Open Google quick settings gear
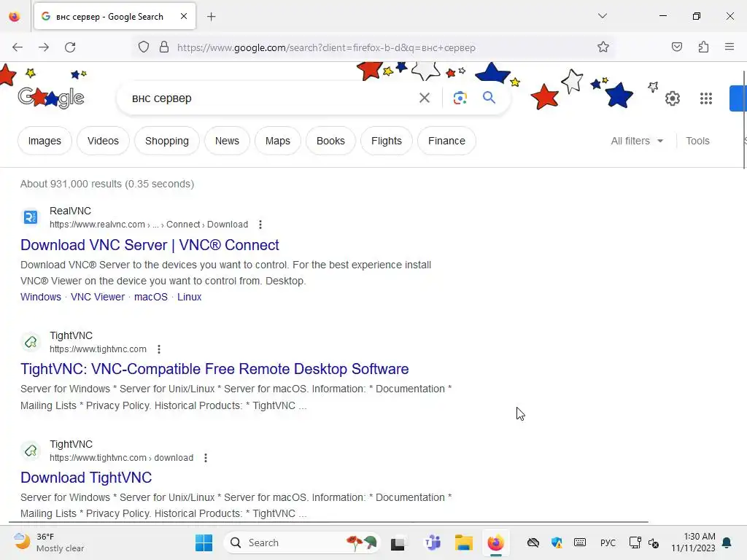The image size is (747, 560). (x=672, y=98)
